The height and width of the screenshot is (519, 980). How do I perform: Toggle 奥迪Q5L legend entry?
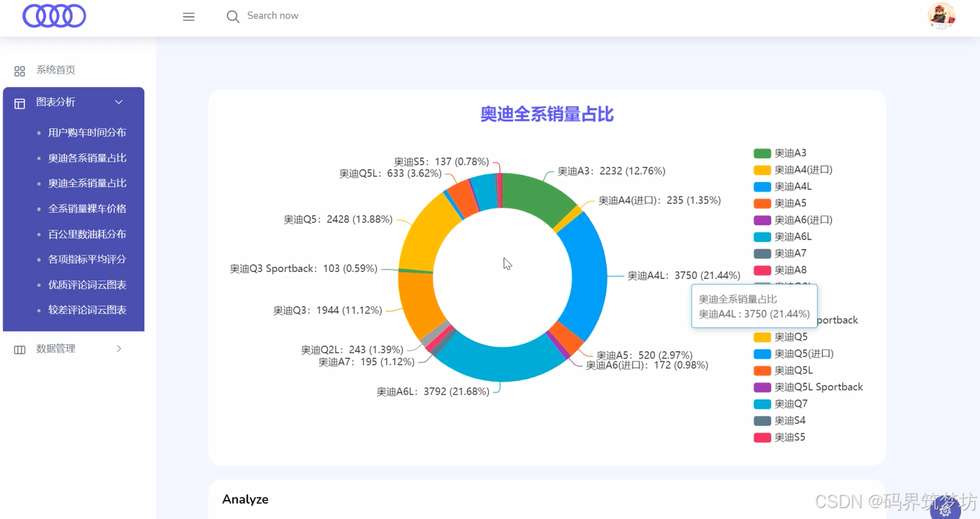tap(784, 370)
